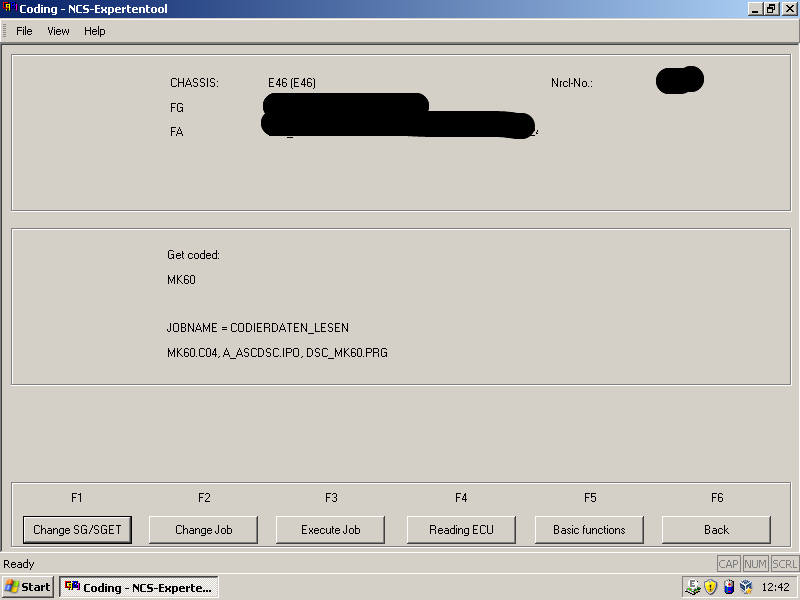Viewport: 800px width, 600px height.
Task: Open the Help menu
Action: [x=94, y=31]
